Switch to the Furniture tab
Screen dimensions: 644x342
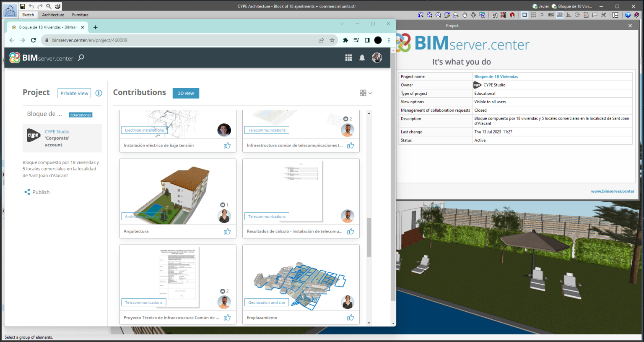coord(80,15)
